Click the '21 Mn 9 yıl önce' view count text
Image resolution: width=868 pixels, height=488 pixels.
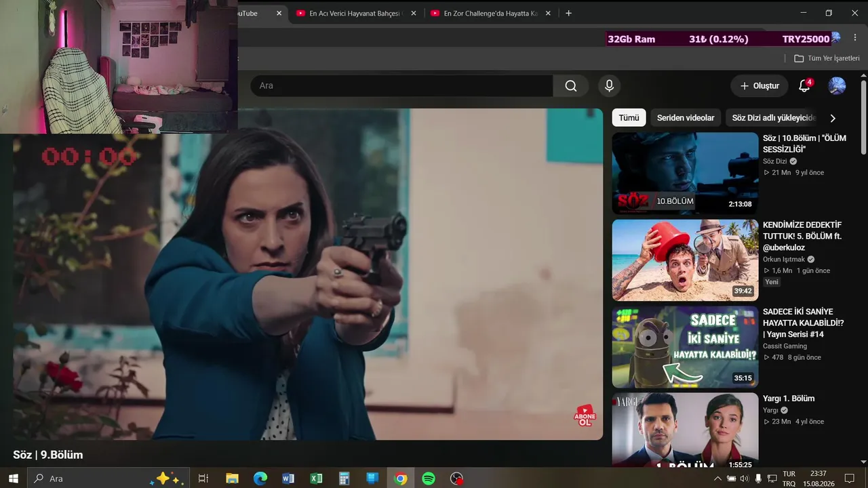coord(793,173)
